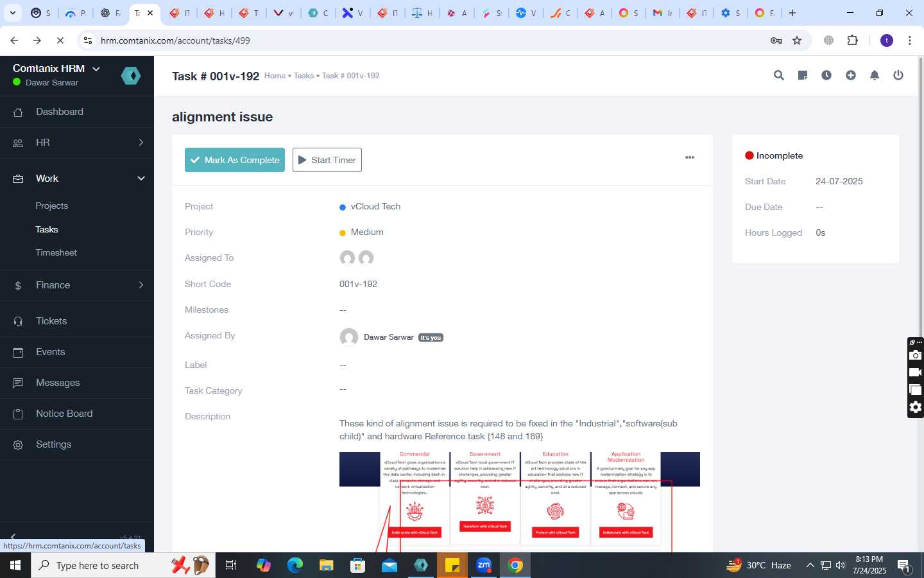Click the password key icon in address bar
924x578 pixels.
(776, 40)
